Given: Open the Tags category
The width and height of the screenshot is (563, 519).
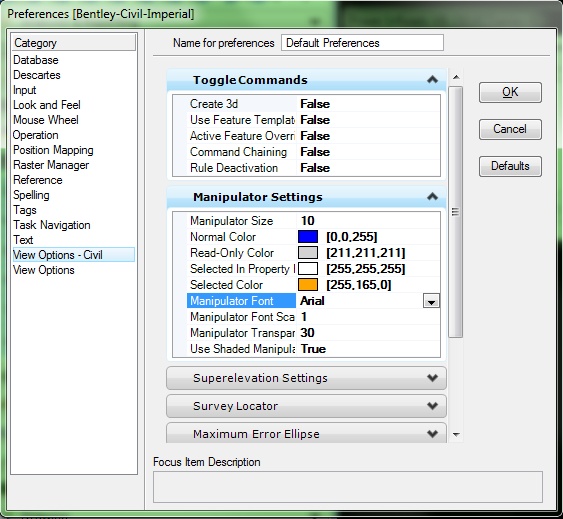Looking at the screenshot, I should pyautogui.click(x=25, y=210).
